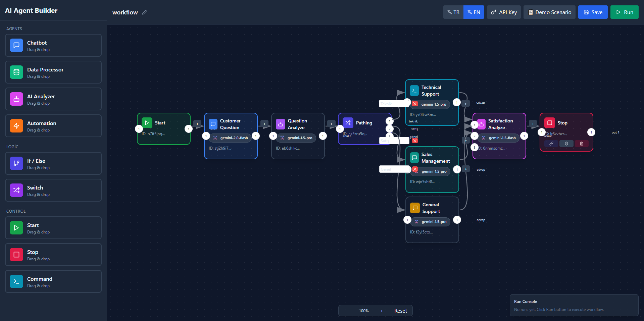
Task: Select the Data Processor agent icon
Action: tap(16, 72)
